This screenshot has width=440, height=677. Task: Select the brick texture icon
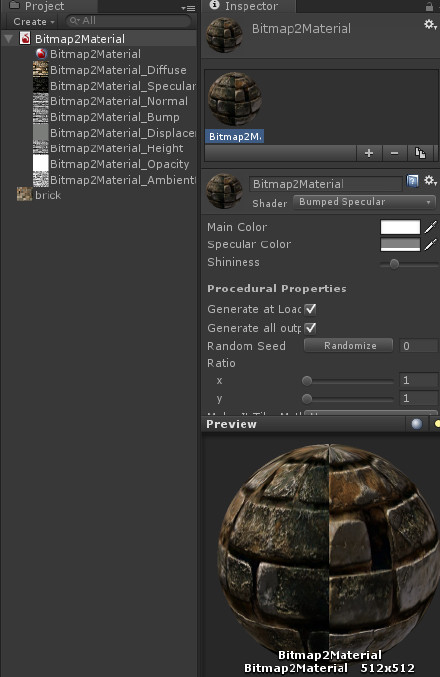pyautogui.click(x=25, y=195)
